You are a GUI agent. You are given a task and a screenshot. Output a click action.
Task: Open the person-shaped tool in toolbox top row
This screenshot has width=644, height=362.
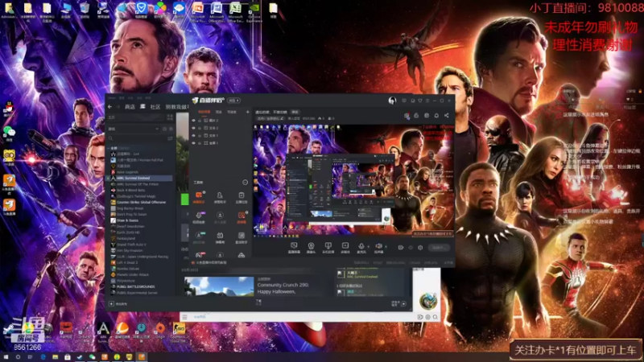click(220, 196)
